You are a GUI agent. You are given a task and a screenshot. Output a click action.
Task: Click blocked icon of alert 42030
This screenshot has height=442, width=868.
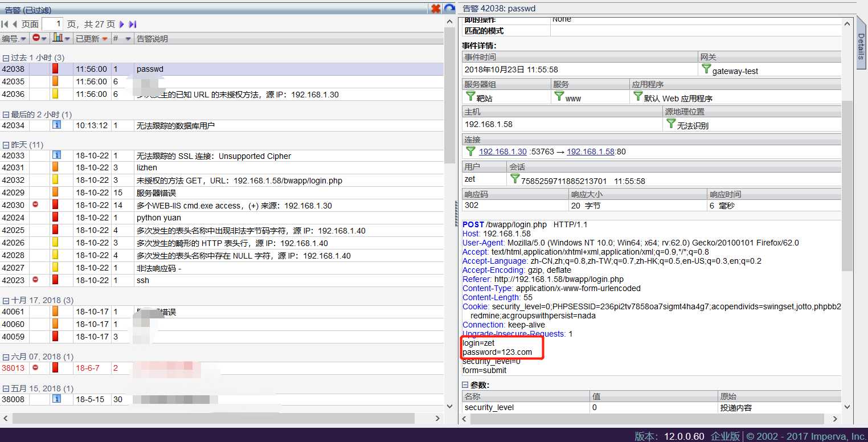pyautogui.click(x=35, y=204)
